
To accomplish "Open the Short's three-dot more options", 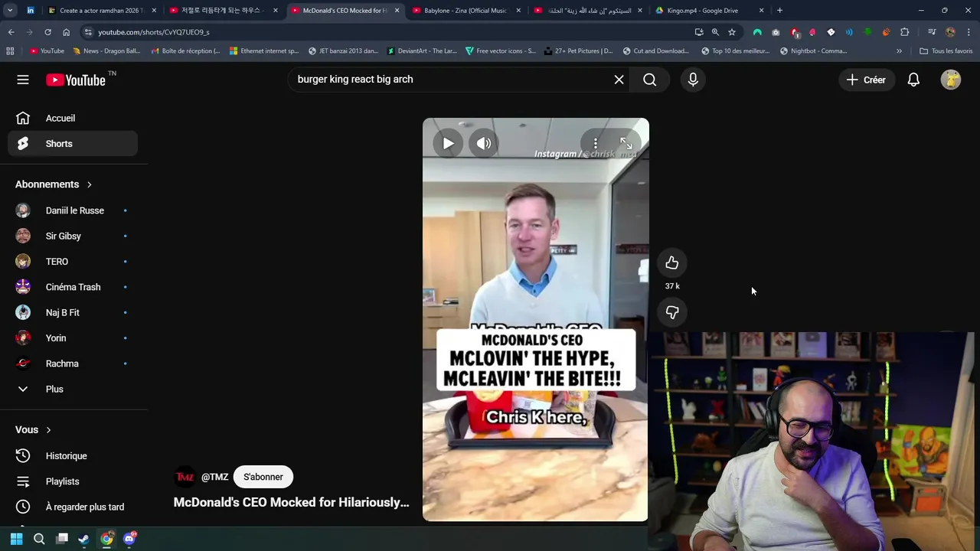I will pyautogui.click(x=595, y=143).
